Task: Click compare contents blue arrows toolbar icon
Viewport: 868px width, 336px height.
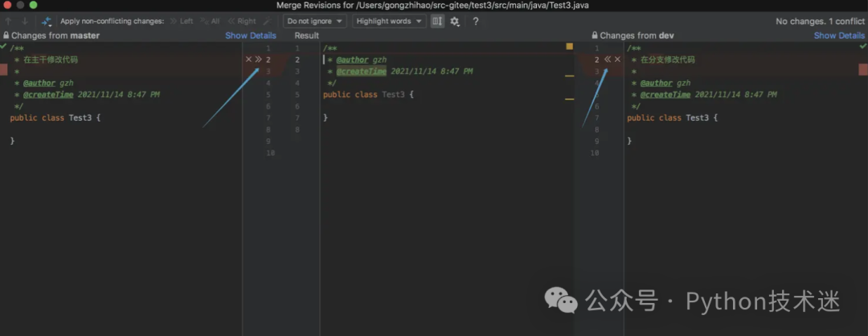Action: pos(47,22)
